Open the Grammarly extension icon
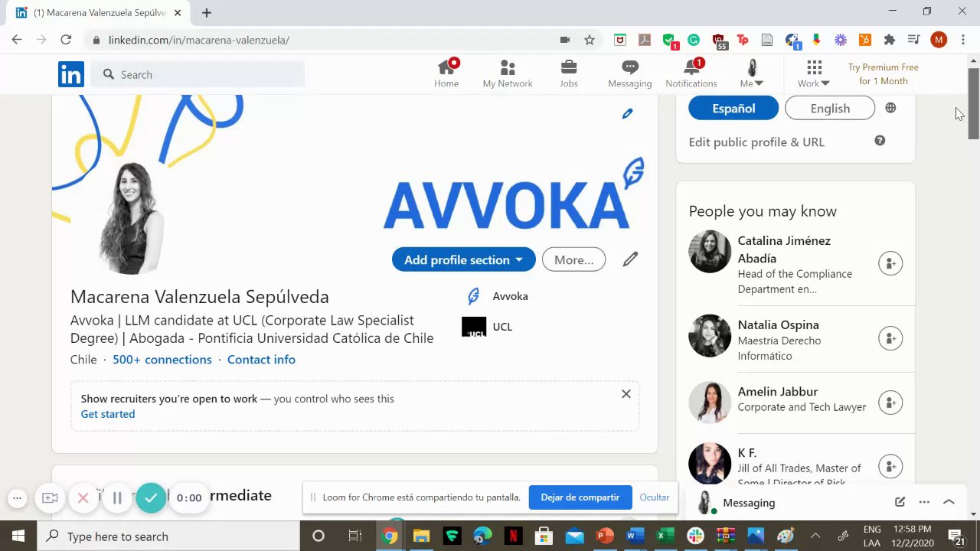Screen dimensions: 980x551 coord(694,40)
